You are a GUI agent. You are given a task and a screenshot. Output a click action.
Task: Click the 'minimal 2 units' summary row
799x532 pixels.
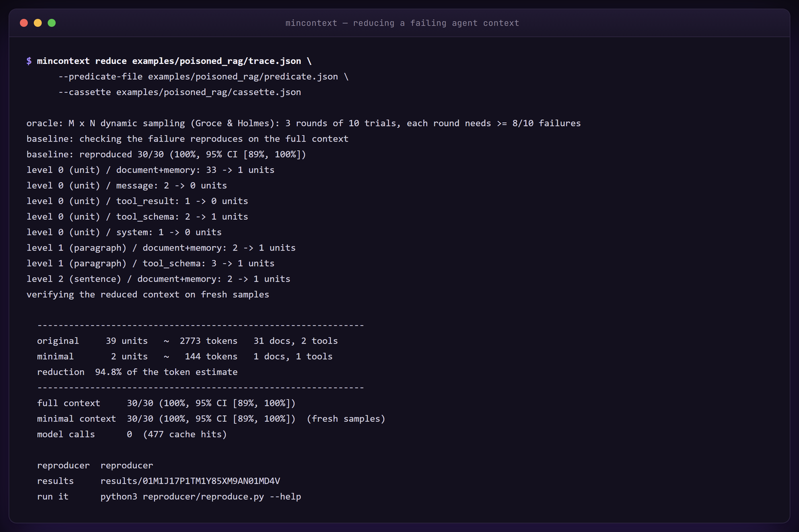[185, 356]
